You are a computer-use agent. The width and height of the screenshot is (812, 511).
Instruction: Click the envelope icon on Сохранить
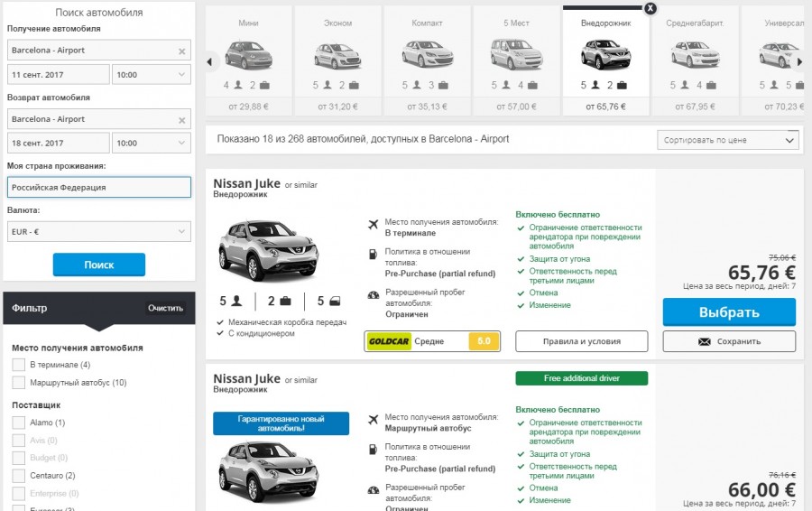[x=705, y=341]
